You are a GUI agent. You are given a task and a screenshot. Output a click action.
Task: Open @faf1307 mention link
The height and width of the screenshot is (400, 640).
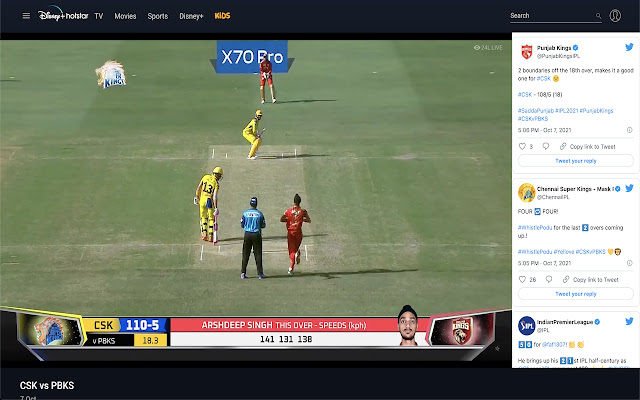pyautogui.click(x=556, y=344)
